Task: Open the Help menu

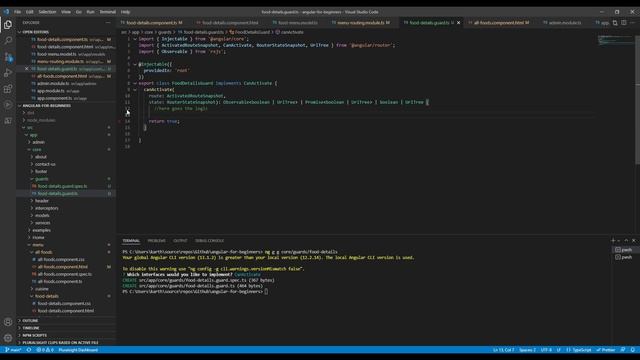Action: click(125, 12)
